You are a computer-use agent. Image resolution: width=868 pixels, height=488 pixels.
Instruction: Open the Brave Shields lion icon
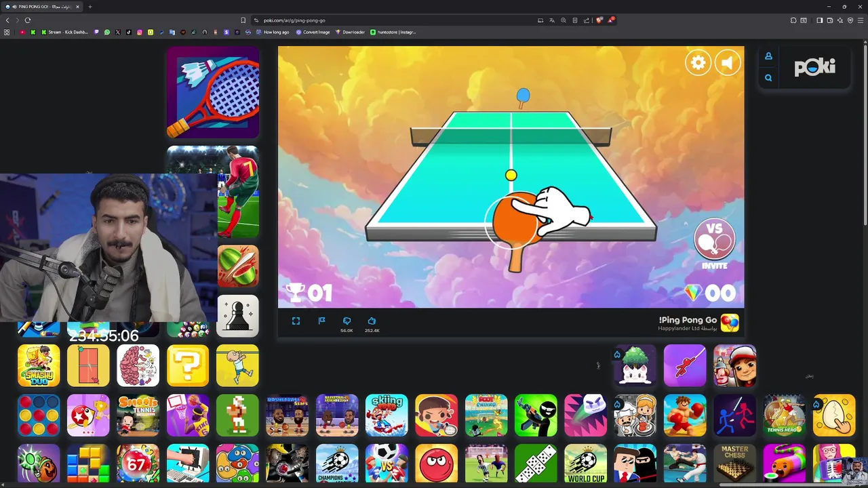coord(599,20)
